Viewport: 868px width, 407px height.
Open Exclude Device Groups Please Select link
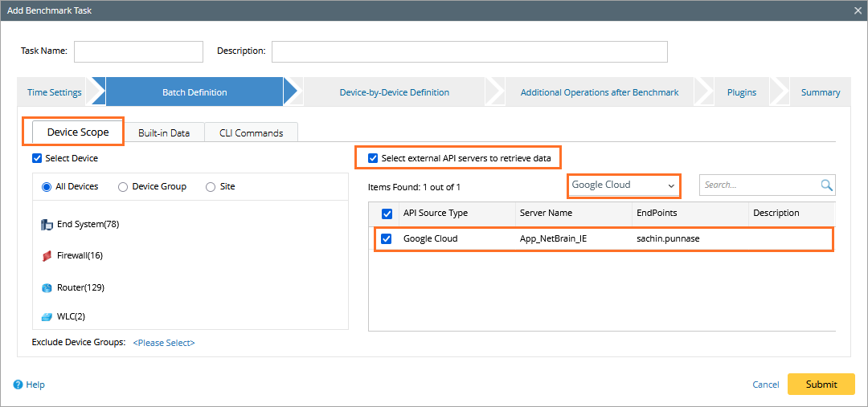coord(164,343)
